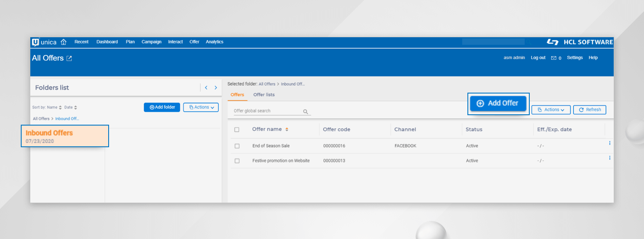Sort folders by Name arrows
The image size is (644, 239).
click(60, 107)
